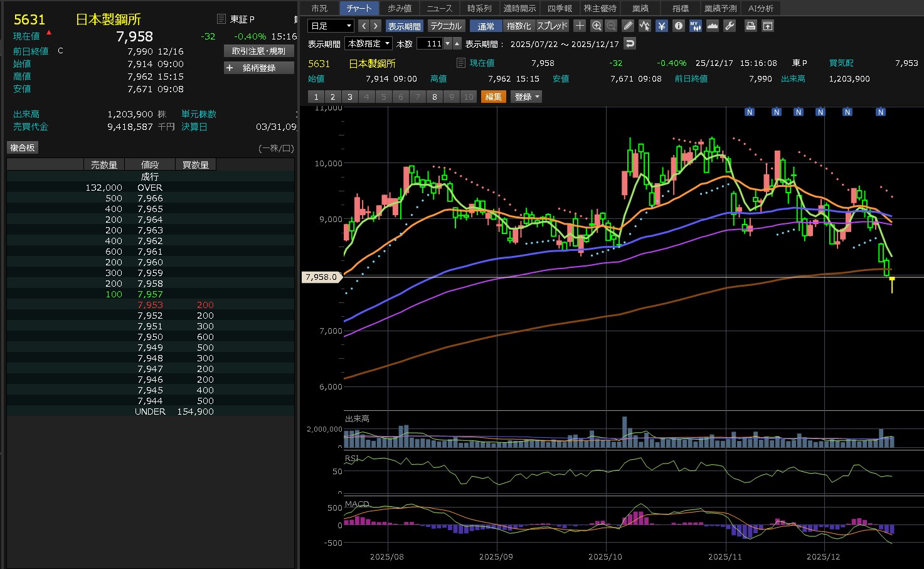
Task: Click the yen price display icon
Action: (x=662, y=26)
